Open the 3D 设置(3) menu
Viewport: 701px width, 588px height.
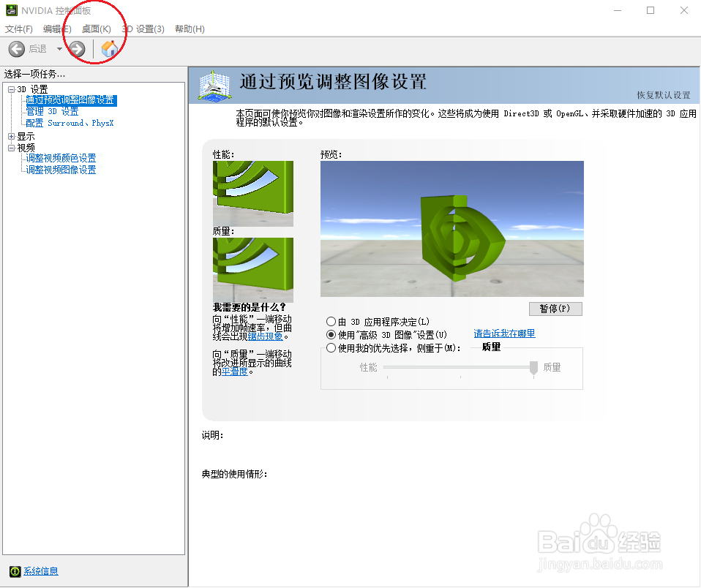(x=143, y=29)
